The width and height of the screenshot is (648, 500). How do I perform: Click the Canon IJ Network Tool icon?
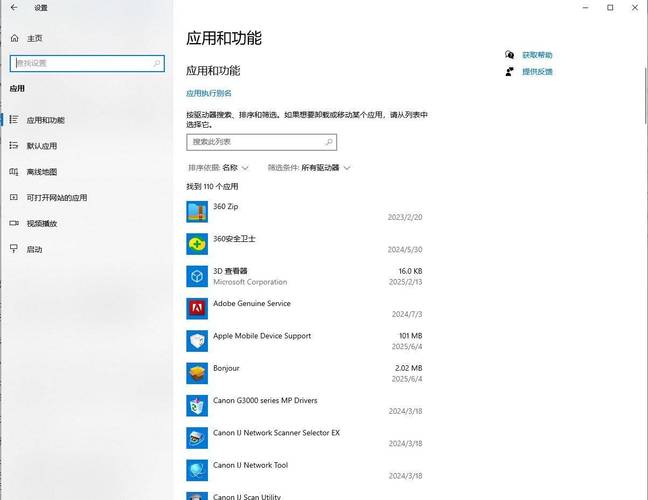pyautogui.click(x=197, y=470)
